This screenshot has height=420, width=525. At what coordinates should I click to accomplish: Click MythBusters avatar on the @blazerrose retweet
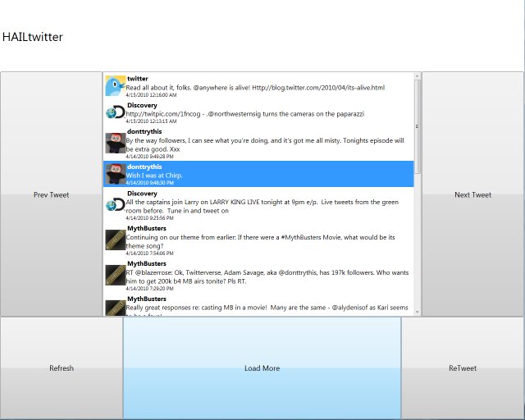pos(115,274)
